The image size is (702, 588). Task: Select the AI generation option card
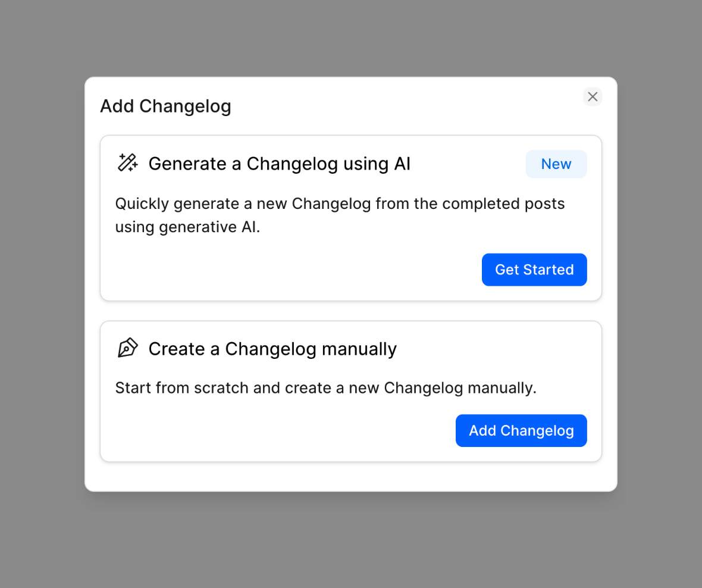pos(351,217)
